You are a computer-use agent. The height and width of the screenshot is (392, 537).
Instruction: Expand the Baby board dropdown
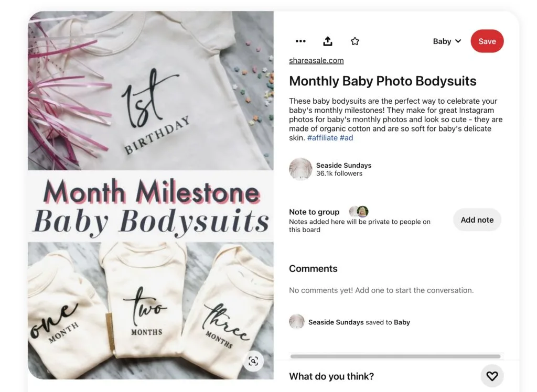[447, 41]
